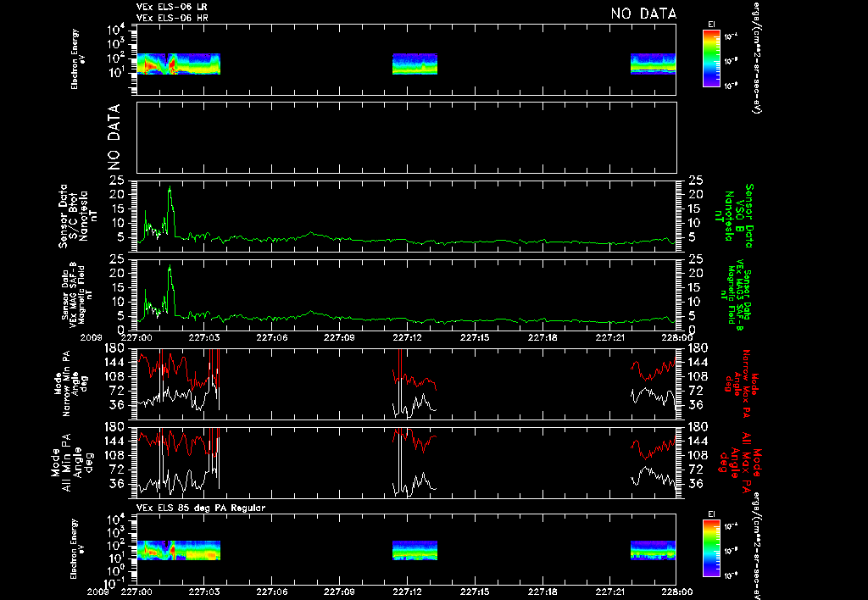Click the first spectrogram block in top panel
The width and height of the screenshot is (868, 600).
pos(178,64)
